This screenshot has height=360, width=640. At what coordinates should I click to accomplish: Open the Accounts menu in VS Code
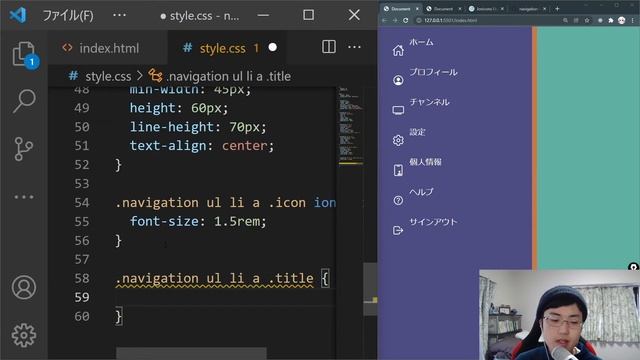(24, 287)
